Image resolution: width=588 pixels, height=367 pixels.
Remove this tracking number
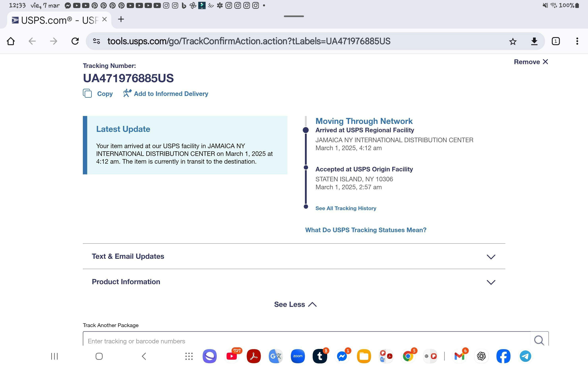[x=531, y=62]
